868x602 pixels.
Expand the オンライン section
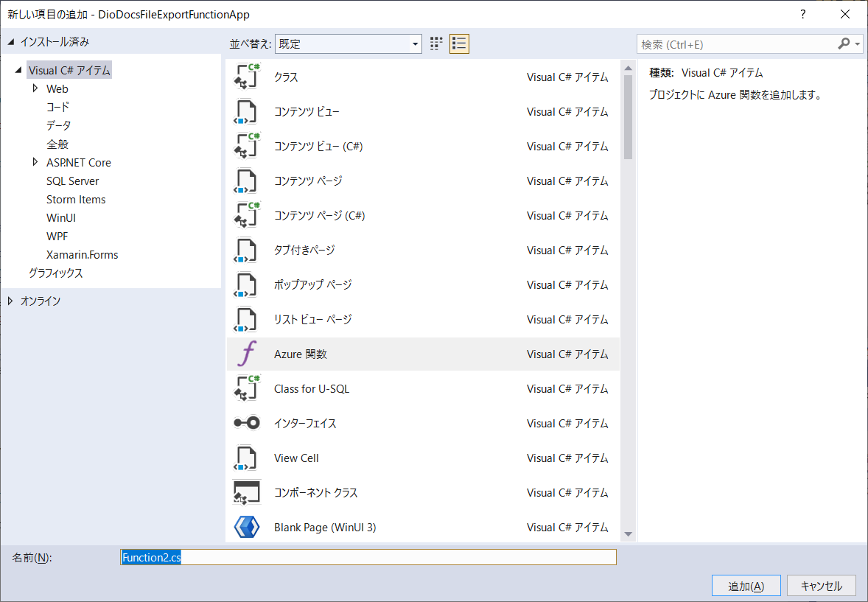pyautogui.click(x=10, y=301)
